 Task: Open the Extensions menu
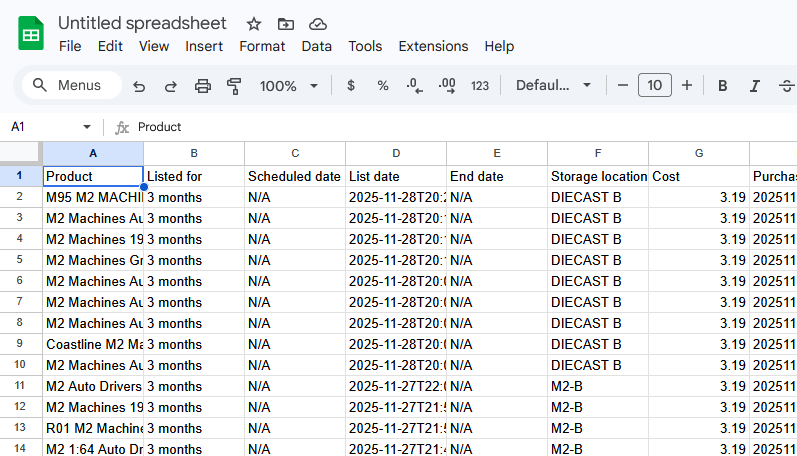(433, 46)
